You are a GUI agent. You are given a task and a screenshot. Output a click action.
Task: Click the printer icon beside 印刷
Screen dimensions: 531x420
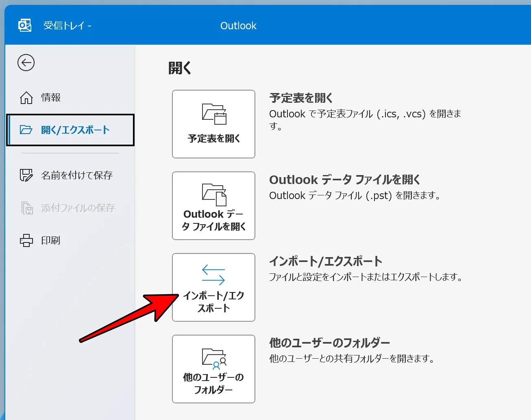click(x=26, y=240)
